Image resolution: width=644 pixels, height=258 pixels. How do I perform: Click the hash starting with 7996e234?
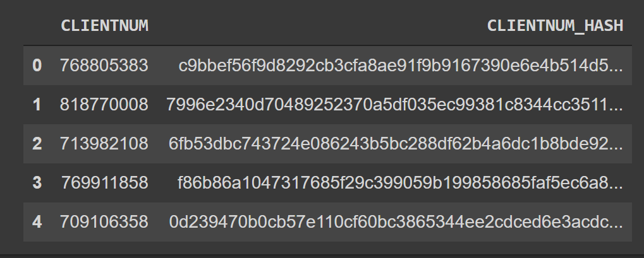[392, 104]
